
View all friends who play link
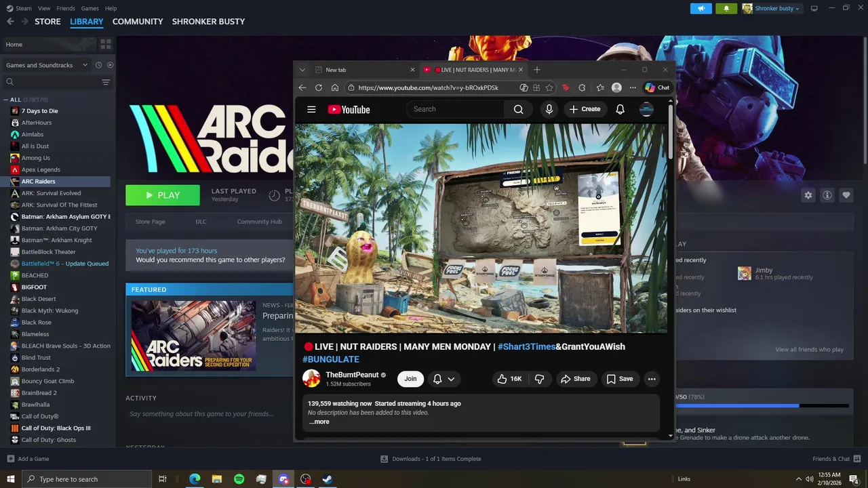(809, 350)
